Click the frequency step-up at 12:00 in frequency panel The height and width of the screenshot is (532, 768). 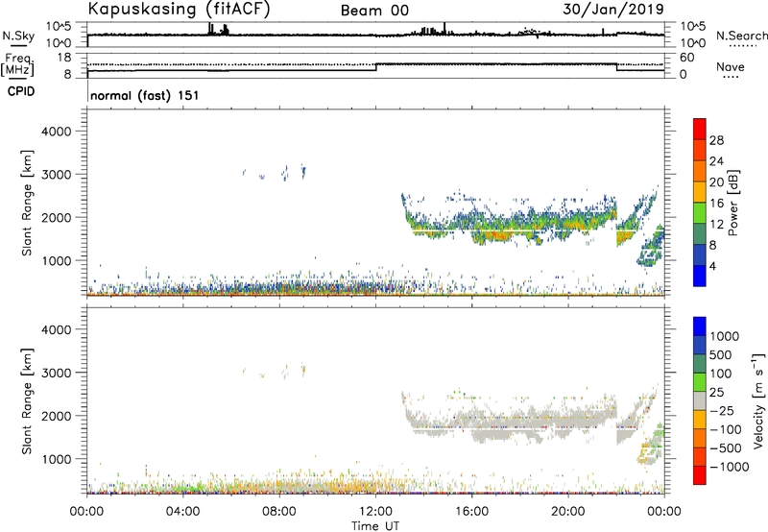pyautogui.click(x=375, y=67)
